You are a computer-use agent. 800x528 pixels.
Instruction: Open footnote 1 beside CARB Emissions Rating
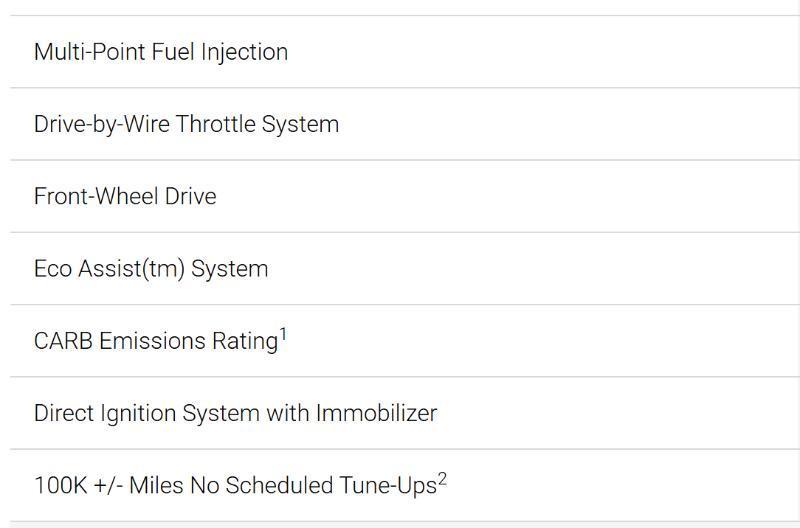click(283, 335)
